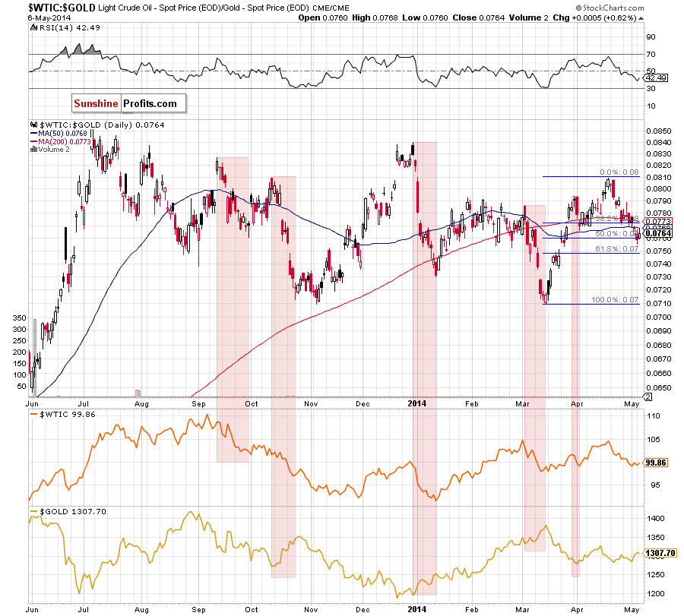Click the RSI 30 oversold level label

click(x=651, y=89)
